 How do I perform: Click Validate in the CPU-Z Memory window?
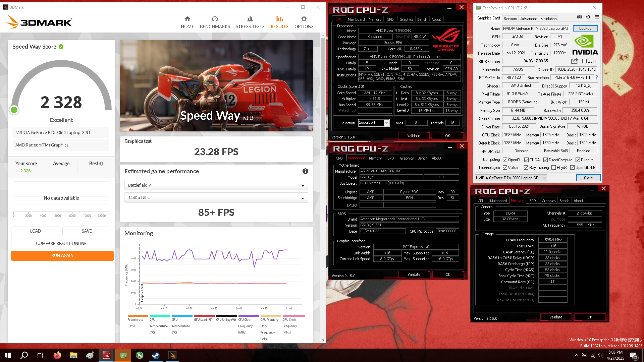[555, 317]
